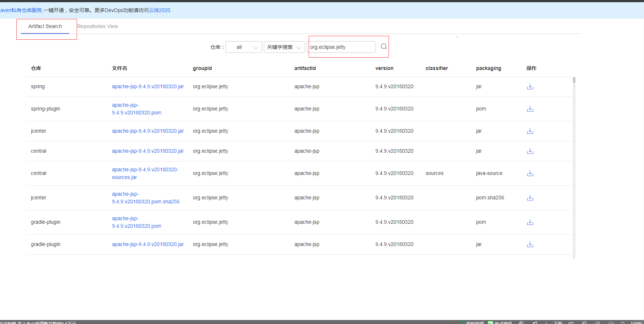Download the gradle-plugin pom file

530,222
